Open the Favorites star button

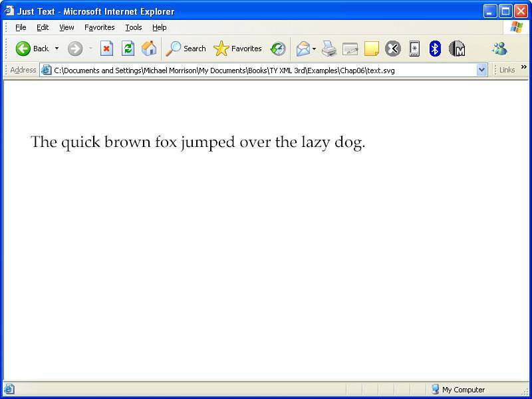coord(237,49)
